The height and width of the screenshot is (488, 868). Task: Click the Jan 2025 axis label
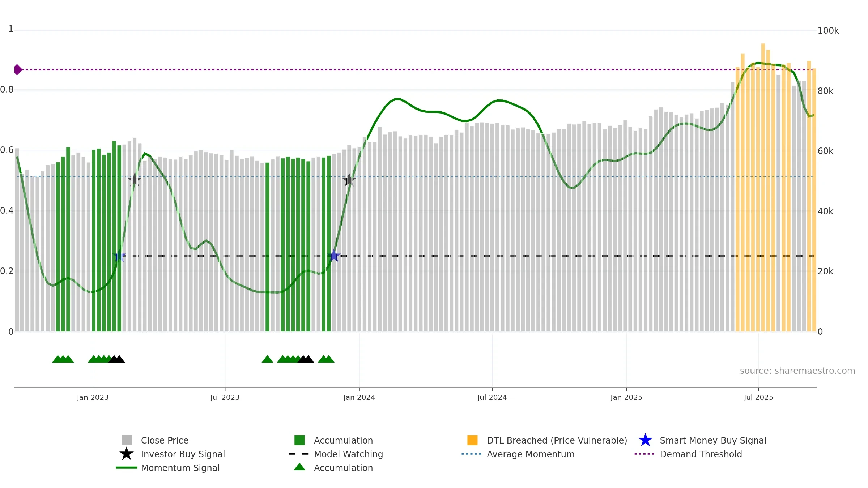[626, 398]
